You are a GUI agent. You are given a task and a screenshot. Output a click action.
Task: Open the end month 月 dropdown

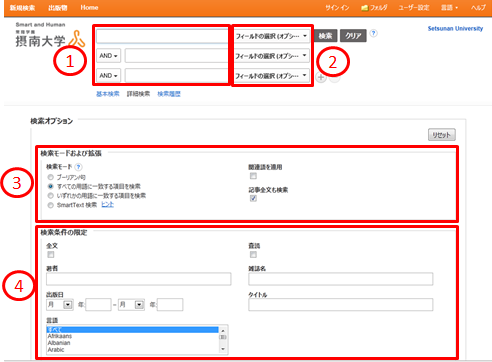pos(131,304)
